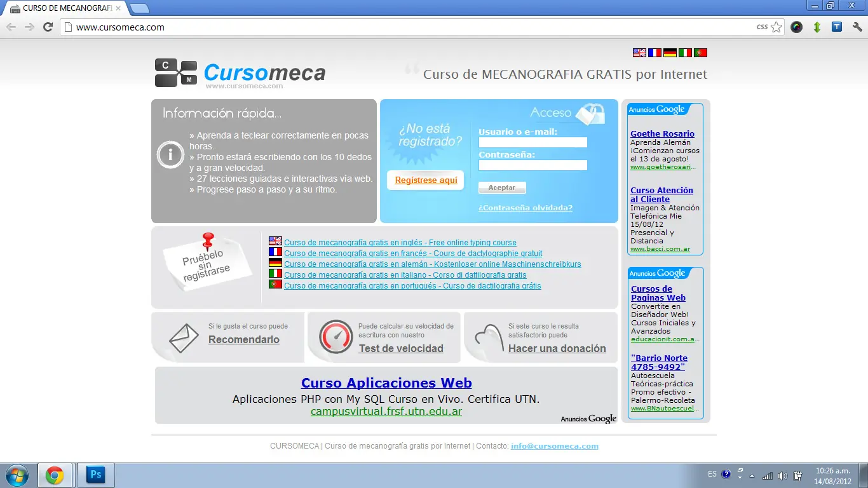This screenshot has height=488, width=868.
Task: Switch to French via the header flag
Action: pos(654,53)
